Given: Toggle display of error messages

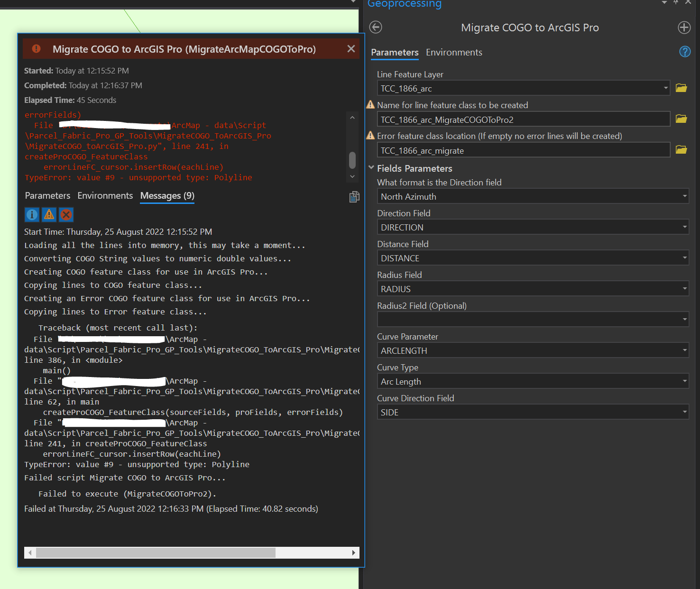Looking at the screenshot, I should pos(66,215).
